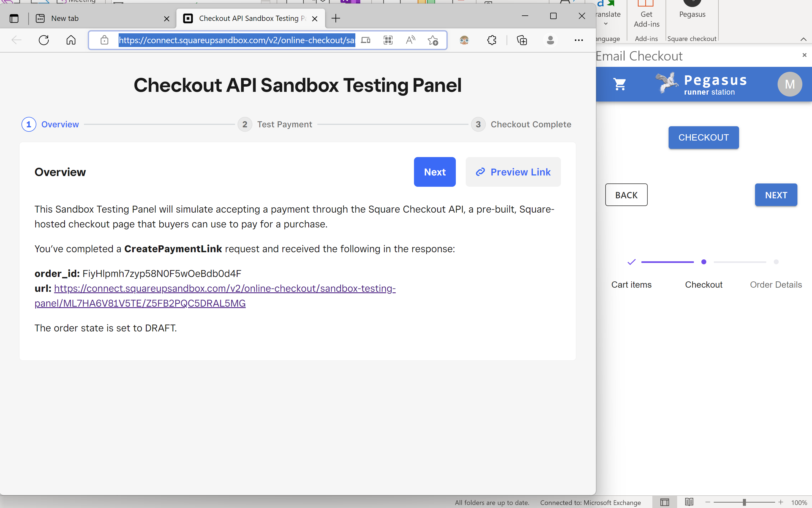Viewport: 812px width, 508px height.
Task: Close the Email Checkout pane
Action: coord(804,55)
